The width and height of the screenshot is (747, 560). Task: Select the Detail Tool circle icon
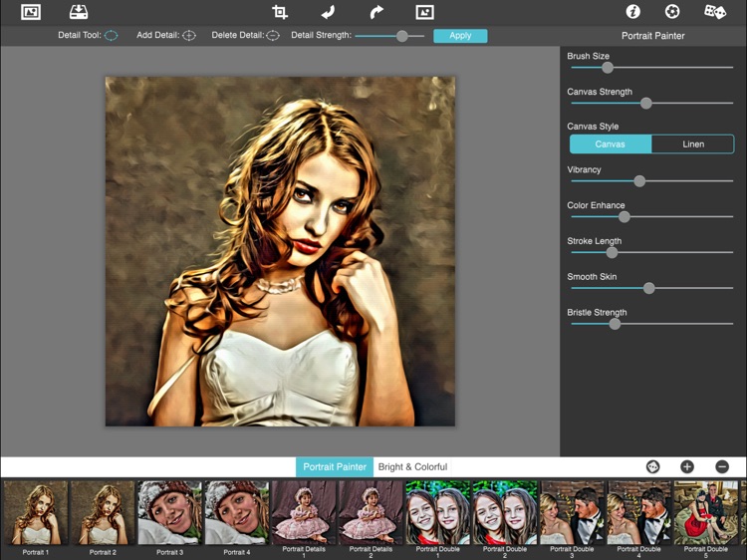click(111, 35)
